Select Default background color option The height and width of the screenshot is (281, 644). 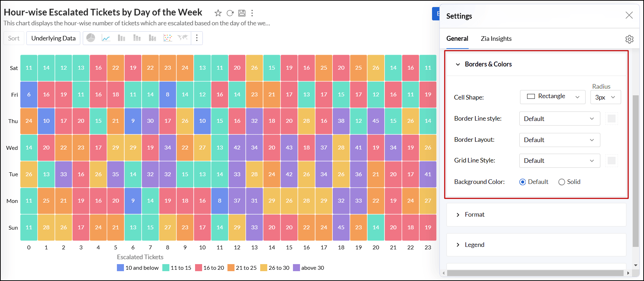click(x=523, y=182)
